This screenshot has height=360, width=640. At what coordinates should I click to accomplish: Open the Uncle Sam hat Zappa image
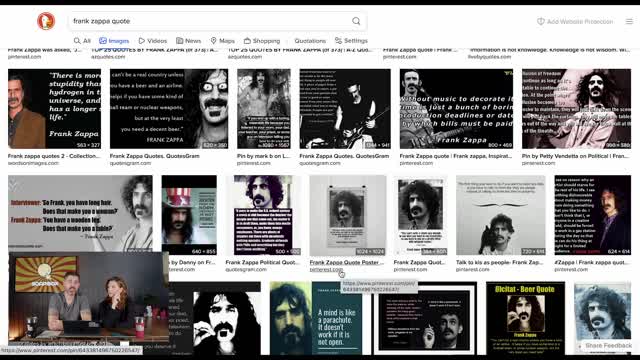click(189, 215)
